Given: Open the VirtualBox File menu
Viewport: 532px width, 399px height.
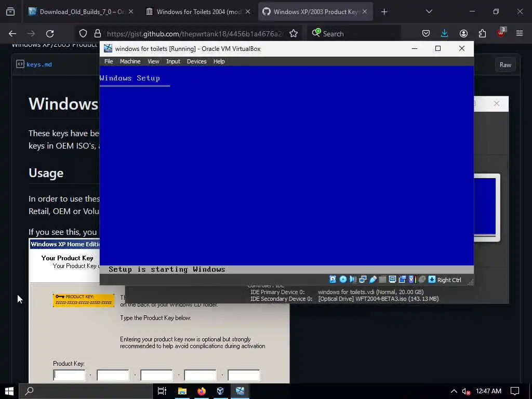Looking at the screenshot, I should click(109, 61).
